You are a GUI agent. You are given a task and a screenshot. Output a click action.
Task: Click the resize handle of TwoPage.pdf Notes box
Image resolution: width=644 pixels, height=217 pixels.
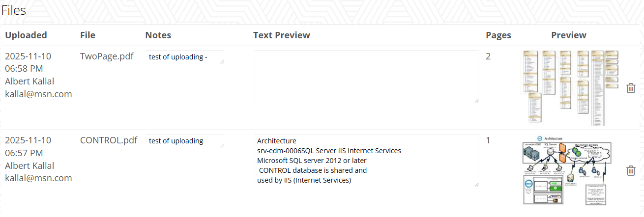(x=222, y=61)
